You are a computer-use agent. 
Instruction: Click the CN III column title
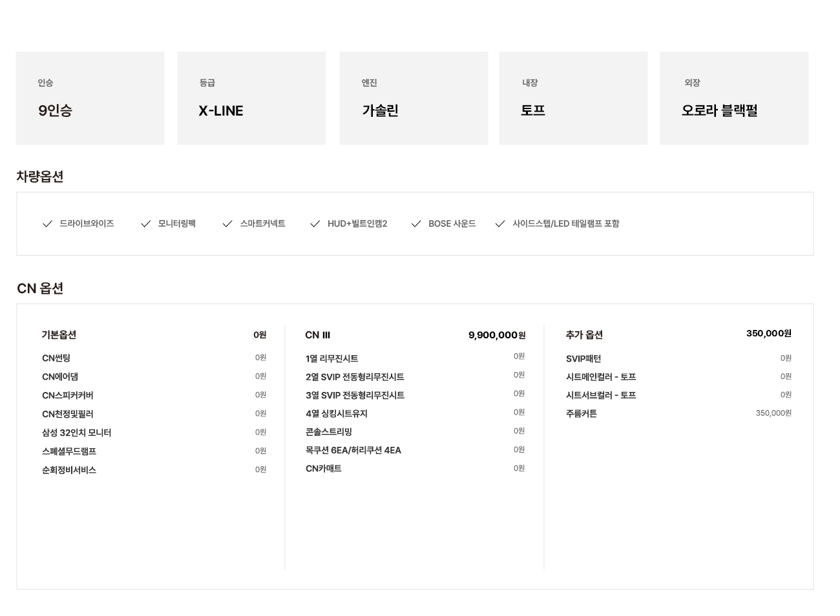[318, 335]
